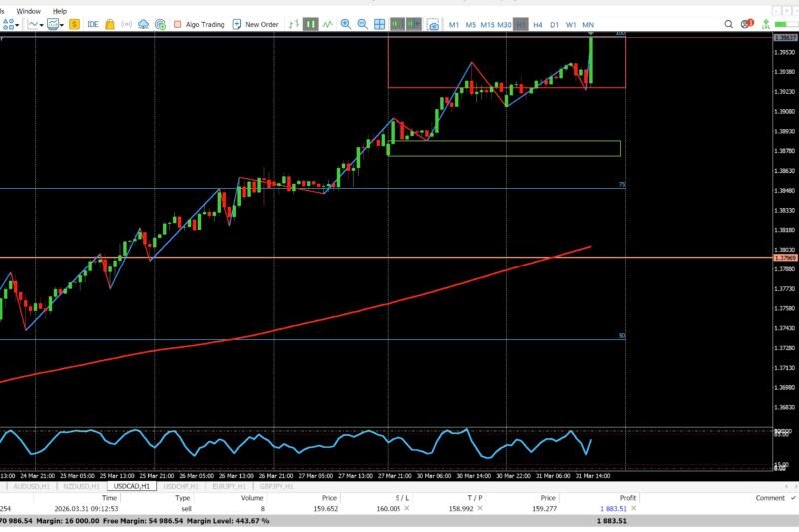The height and width of the screenshot is (532, 799).
Task: Click the green LVL level icon
Action: point(765,24)
